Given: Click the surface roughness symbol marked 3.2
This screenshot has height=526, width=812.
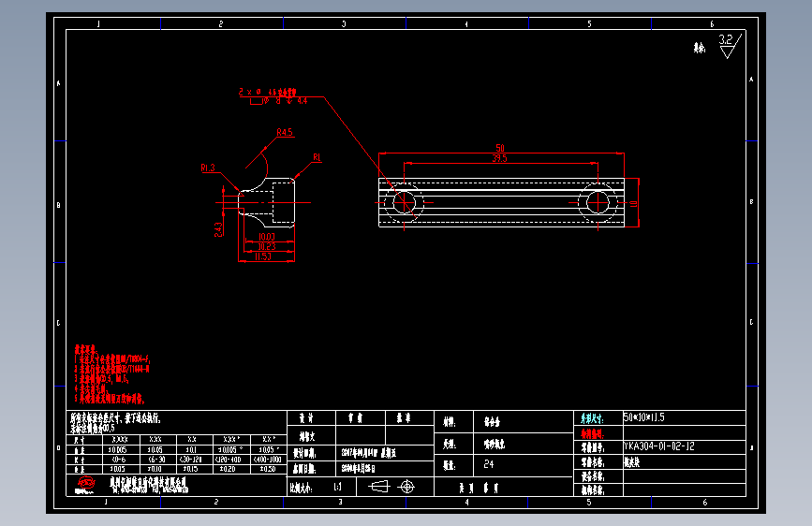Looking at the screenshot, I should pos(731,46).
